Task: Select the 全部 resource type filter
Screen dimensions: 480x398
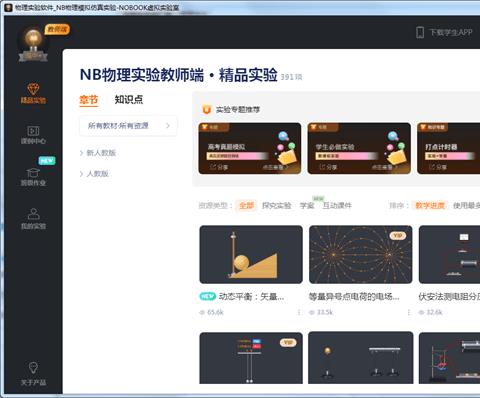Action: [x=246, y=205]
